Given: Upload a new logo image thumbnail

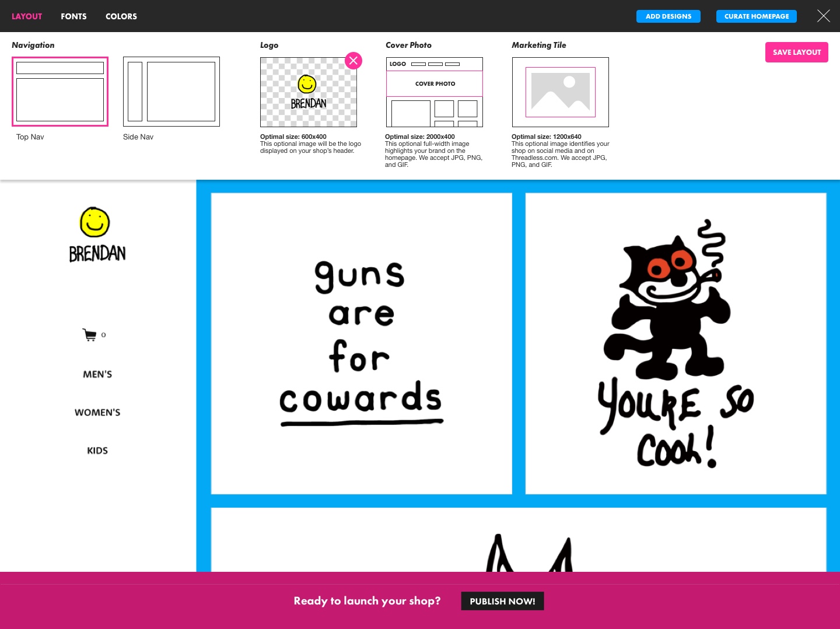Looking at the screenshot, I should coord(309,92).
